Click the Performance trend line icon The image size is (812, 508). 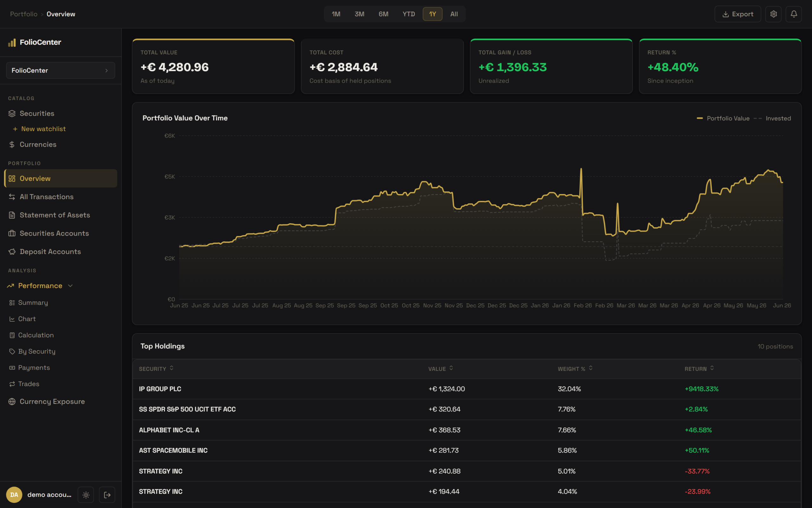click(x=10, y=286)
